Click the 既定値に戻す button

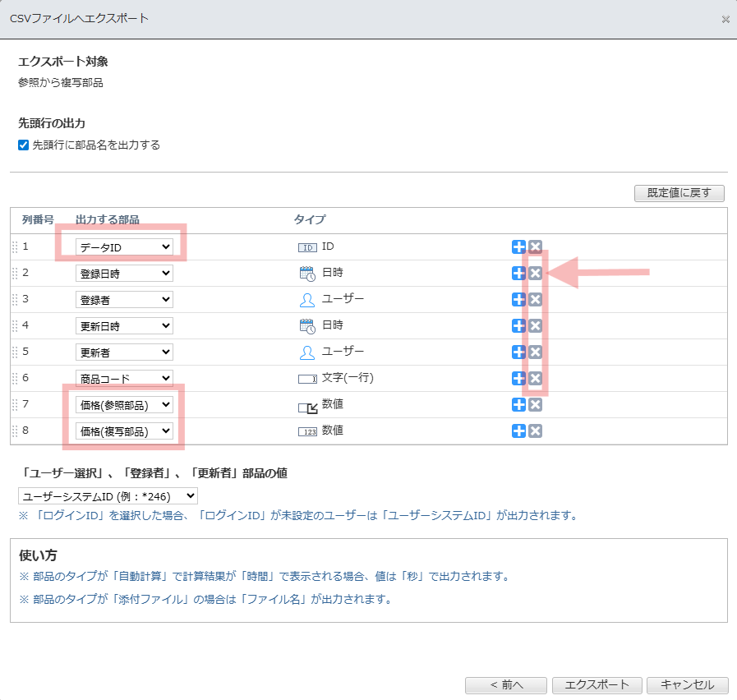click(679, 193)
